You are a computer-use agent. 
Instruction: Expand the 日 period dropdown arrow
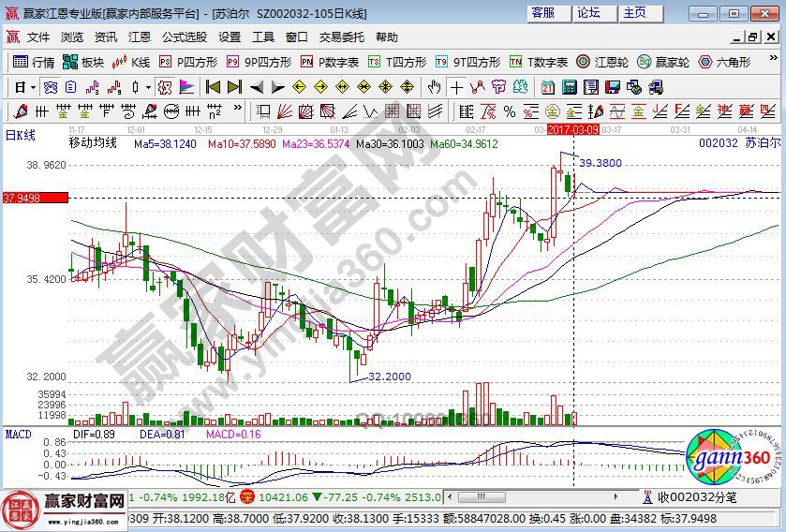tap(33, 87)
